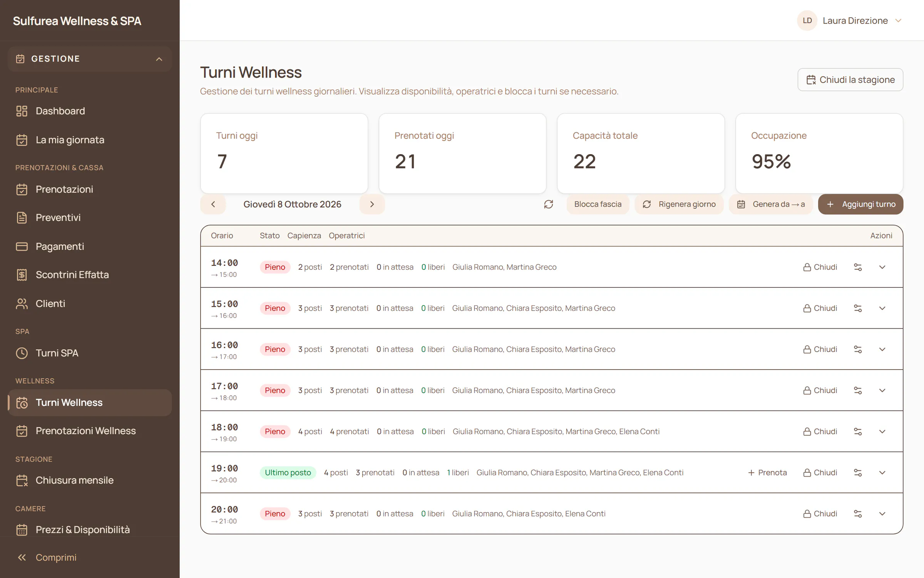Lock the 14:00 shift with Chiudi
Viewport: 924px width, 578px height.
[x=820, y=267]
